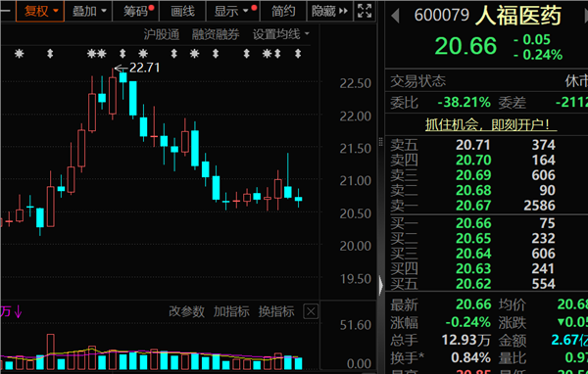
Task: Click the 22.71 high price arrow marker
Action: [137, 68]
